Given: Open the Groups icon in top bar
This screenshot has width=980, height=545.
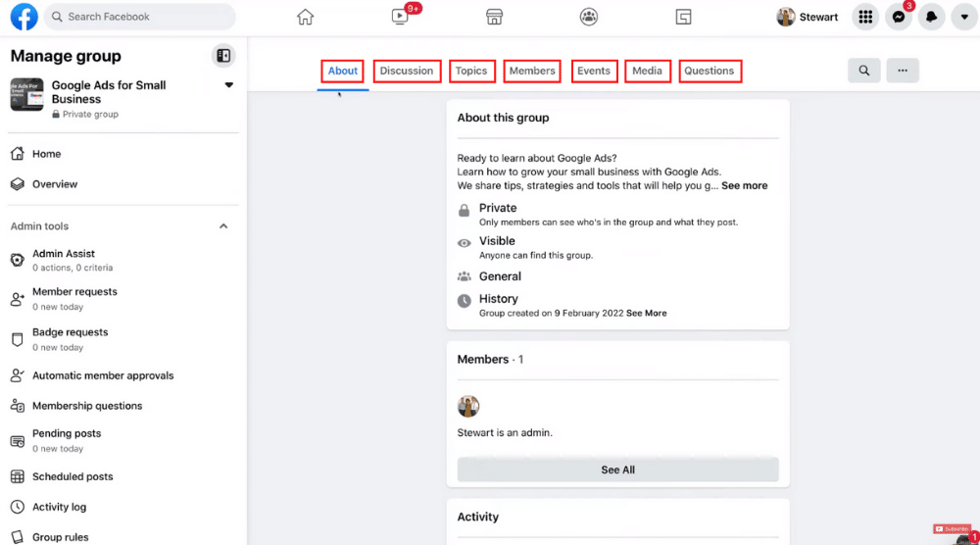Looking at the screenshot, I should pos(589,17).
